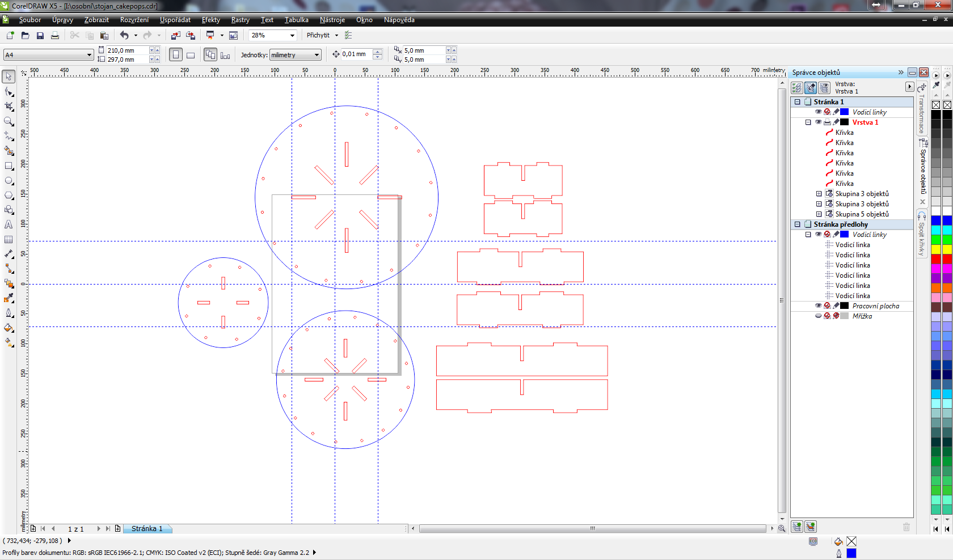Open the units milimetry dropdown
This screenshot has width=953, height=560.
317,55
